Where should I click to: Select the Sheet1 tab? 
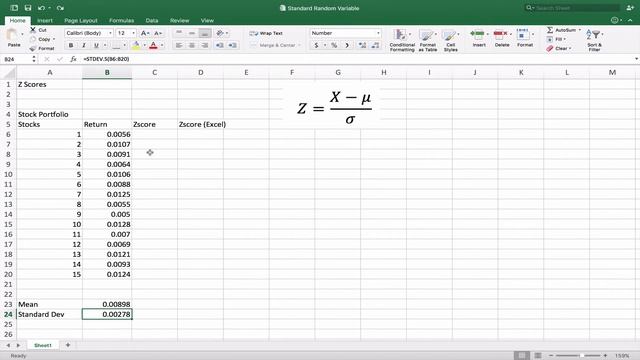42,345
